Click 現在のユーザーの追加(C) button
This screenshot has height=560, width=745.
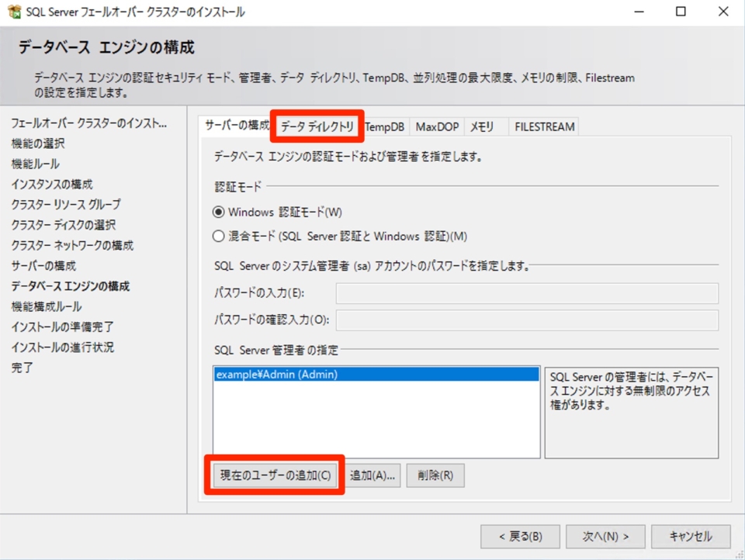275,475
